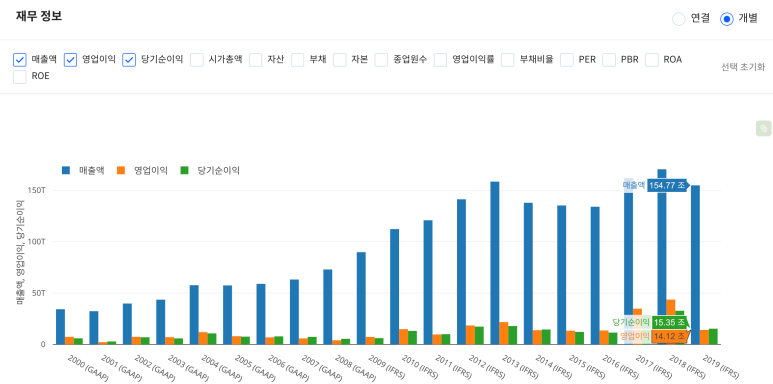Click the 2009 (IFRS) blue revenue bar

(x=361, y=298)
